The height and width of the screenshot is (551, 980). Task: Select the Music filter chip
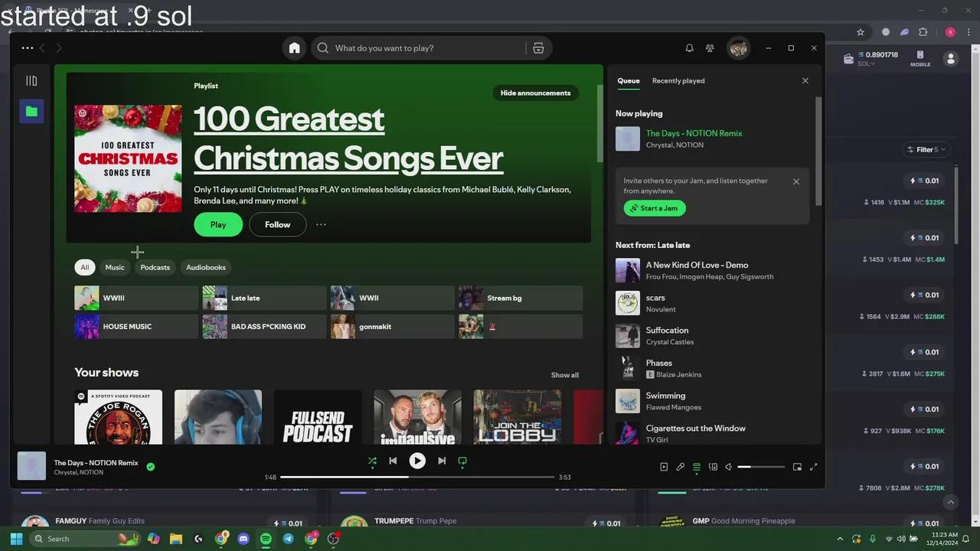point(115,267)
